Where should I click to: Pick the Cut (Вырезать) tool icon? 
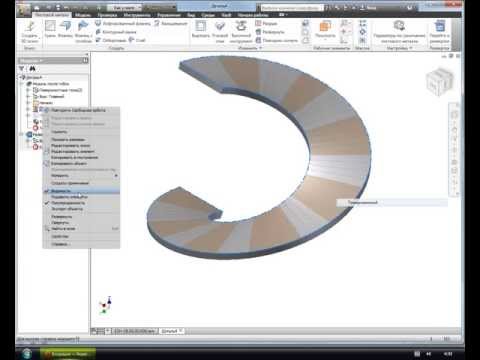click(x=200, y=29)
